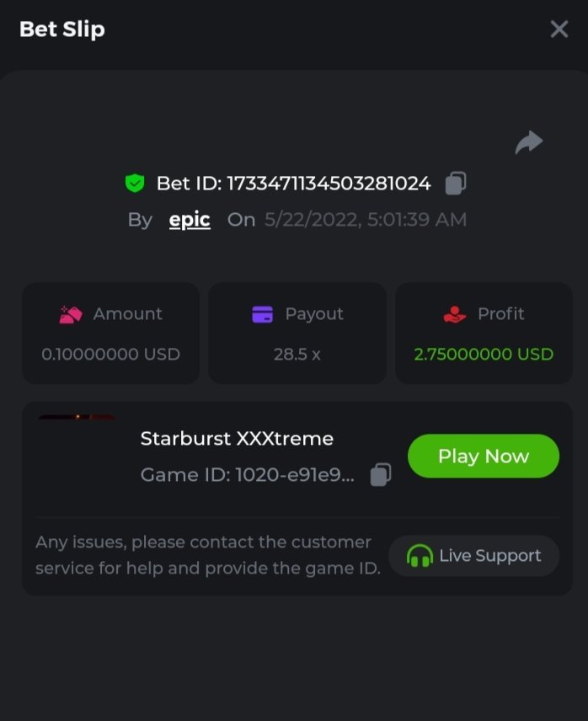
Task: Click the Amount icon
Action: click(x=71, y=314)
